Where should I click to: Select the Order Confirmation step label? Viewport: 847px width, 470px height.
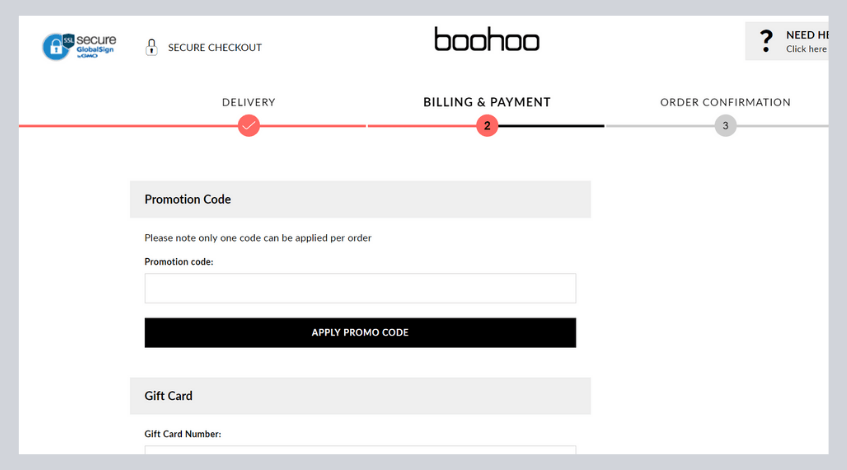point(725,102)
